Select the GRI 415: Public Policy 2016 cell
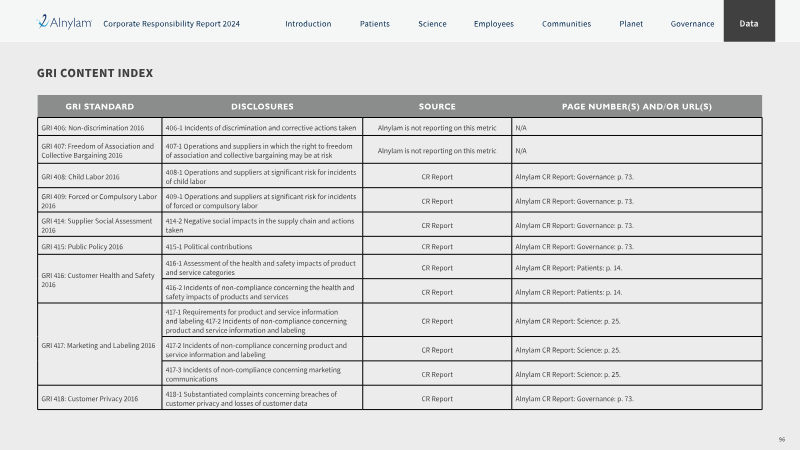This screenshot has height=450, width=800. pos(99,246)
